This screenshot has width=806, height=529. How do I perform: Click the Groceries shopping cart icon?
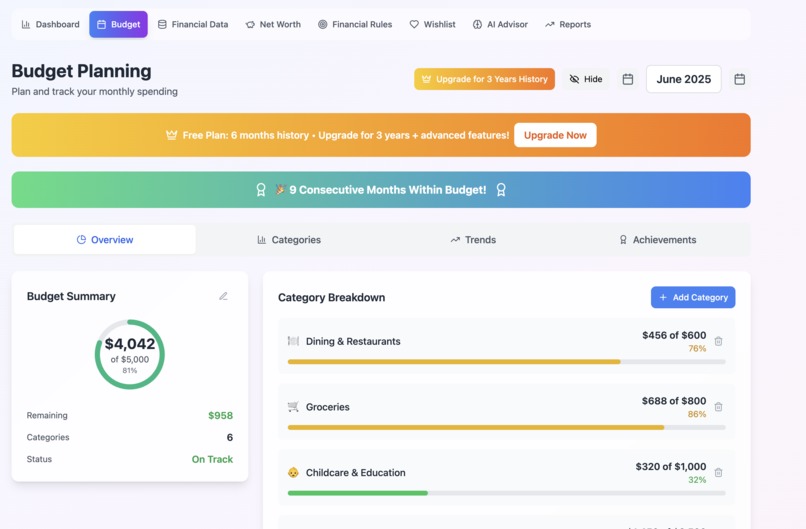[293, 407]
